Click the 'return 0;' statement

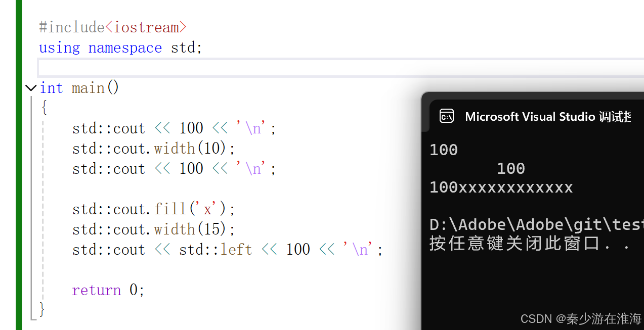[108, 290]
